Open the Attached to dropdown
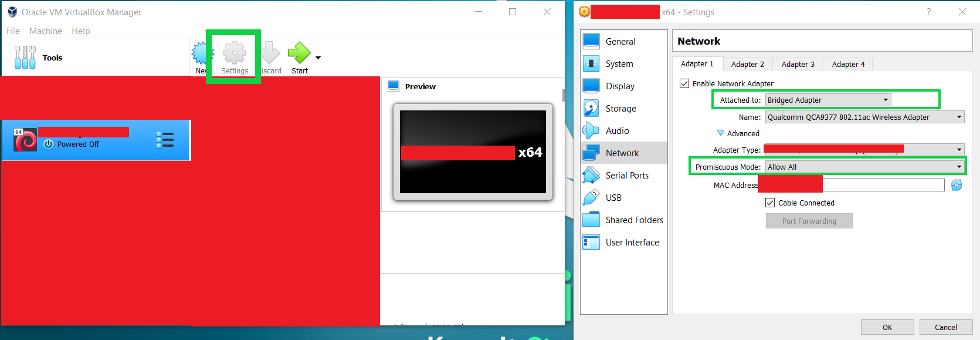Screen dimensions: 980x340 pyautogui.click(x=828, y=100)
